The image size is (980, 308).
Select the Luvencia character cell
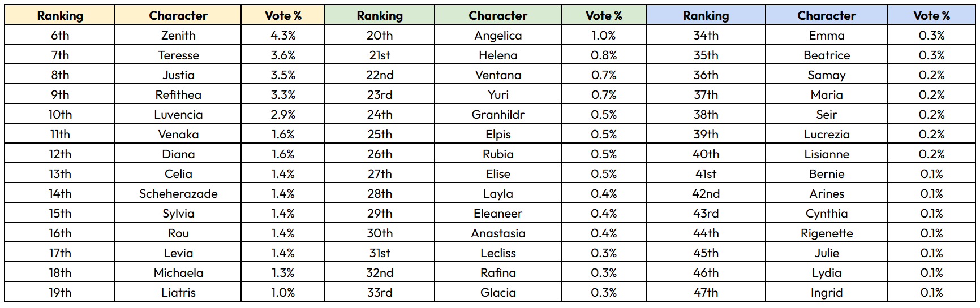click(178, 114)
